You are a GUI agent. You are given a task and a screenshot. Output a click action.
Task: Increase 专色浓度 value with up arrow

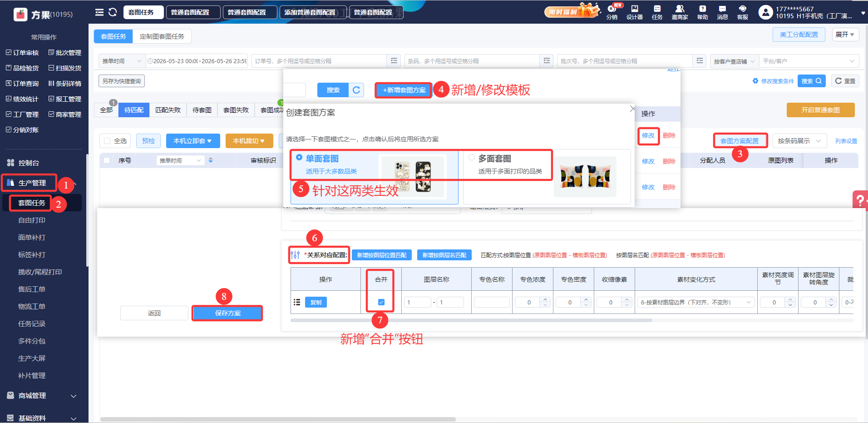pyautogui.click(x=546, y=299)
